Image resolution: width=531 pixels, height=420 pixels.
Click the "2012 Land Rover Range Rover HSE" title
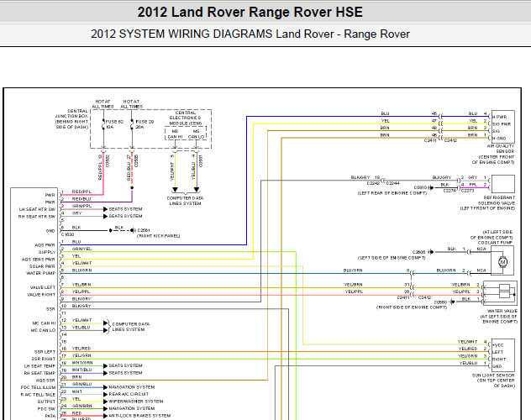tap(250, 13)
